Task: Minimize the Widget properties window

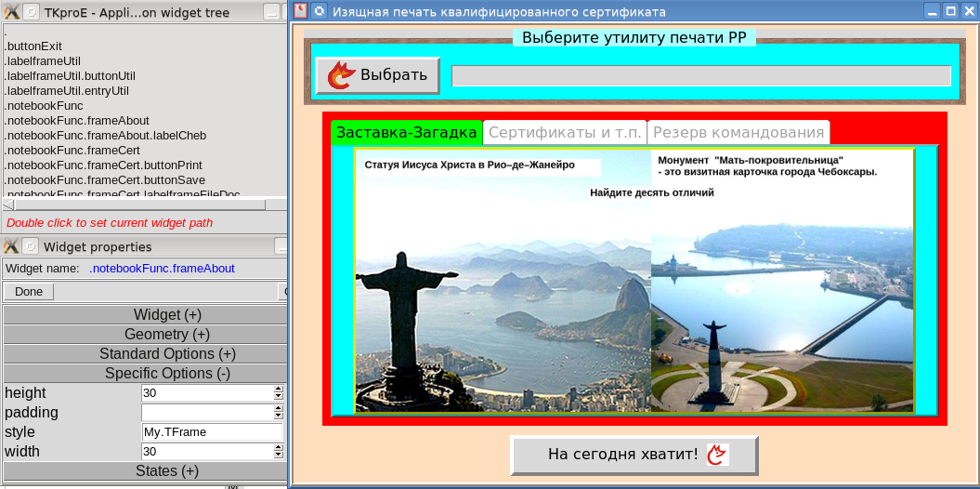Action: (281, 246)
